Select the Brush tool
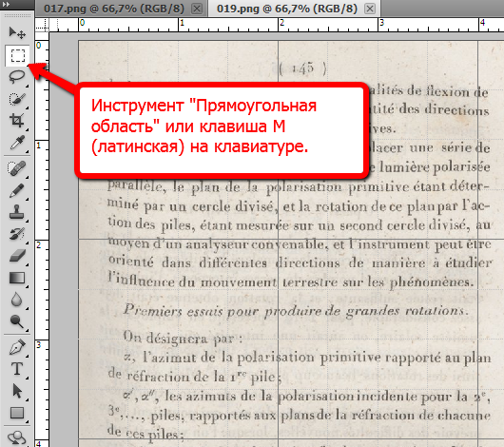This screenshot has height=447, width=504. [17, 190]
